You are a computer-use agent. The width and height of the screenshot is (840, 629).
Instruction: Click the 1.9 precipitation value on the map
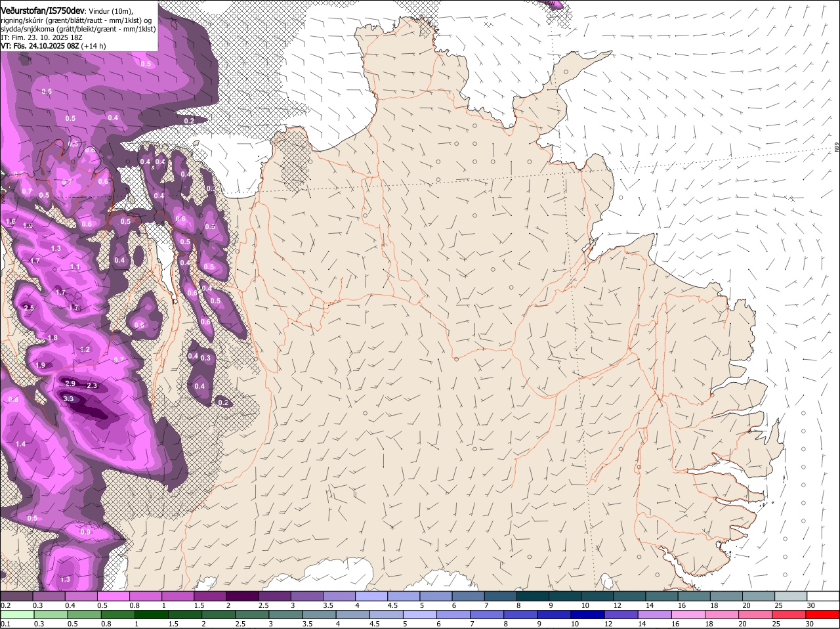click(x=40, y=365)
